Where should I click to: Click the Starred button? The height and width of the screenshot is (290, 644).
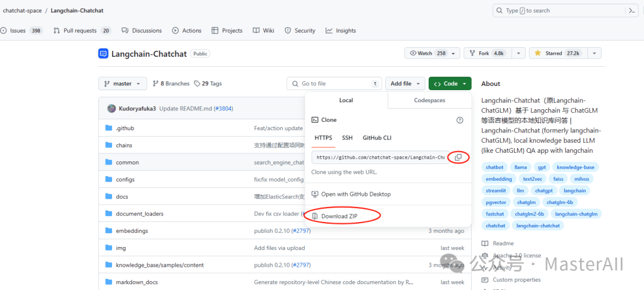[558, 53]
